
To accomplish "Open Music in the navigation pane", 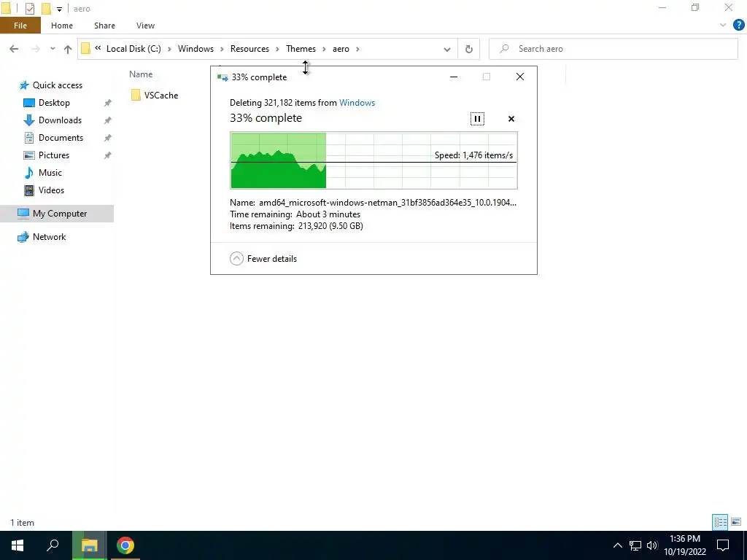I will [x=50, y=172].
